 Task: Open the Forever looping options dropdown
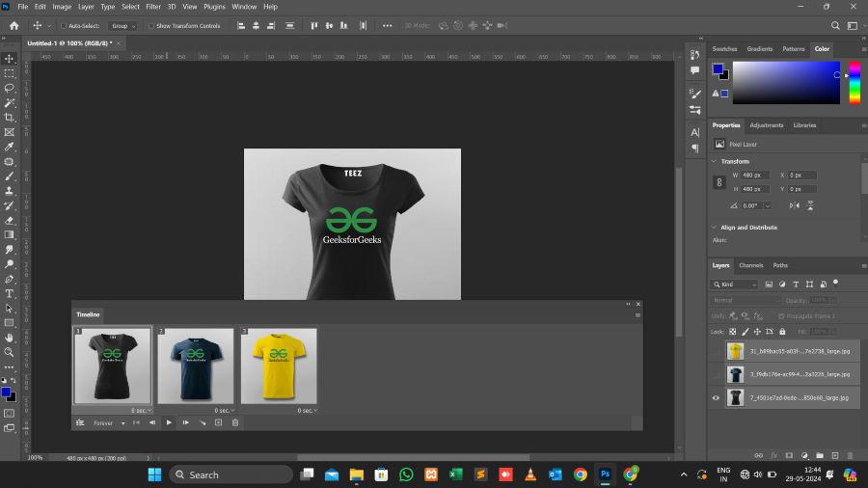coord(108,422)
